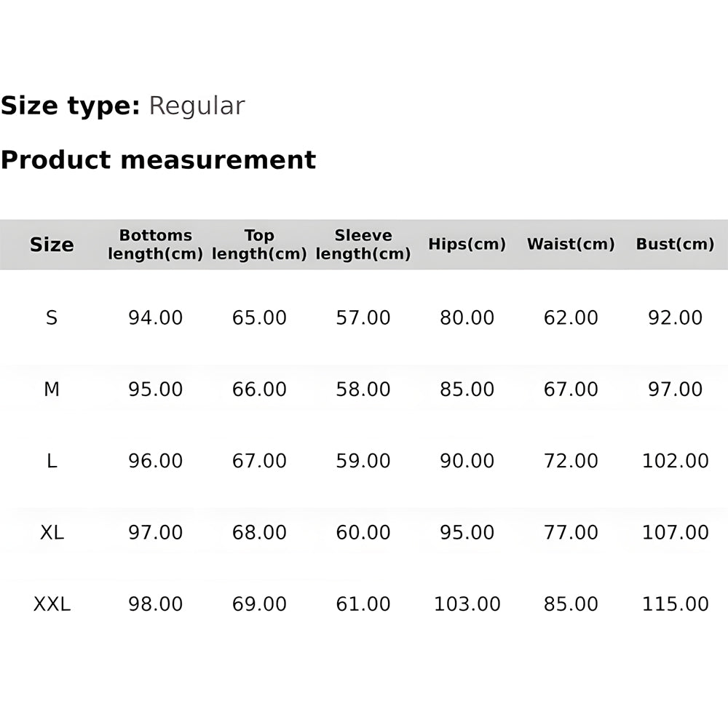Click the Size column header
The height and width of the screenshot is (728, 728).
(52, 245)
